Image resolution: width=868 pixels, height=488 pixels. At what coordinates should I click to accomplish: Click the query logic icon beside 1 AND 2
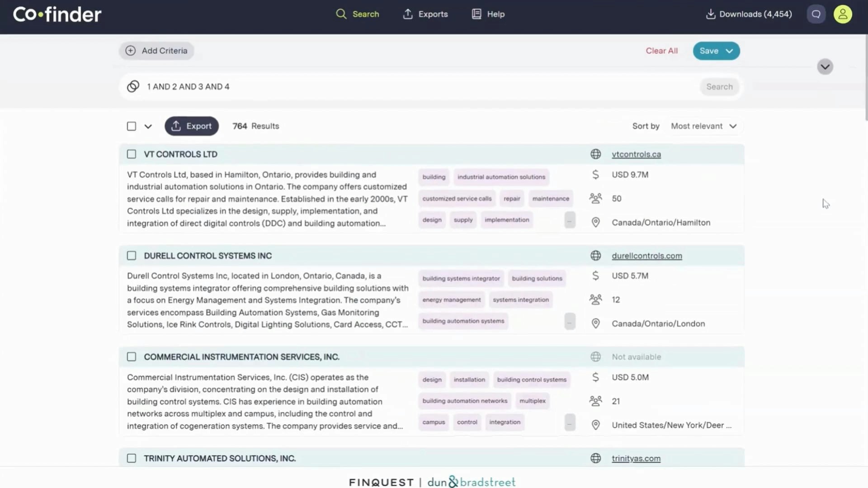point(133,86)
